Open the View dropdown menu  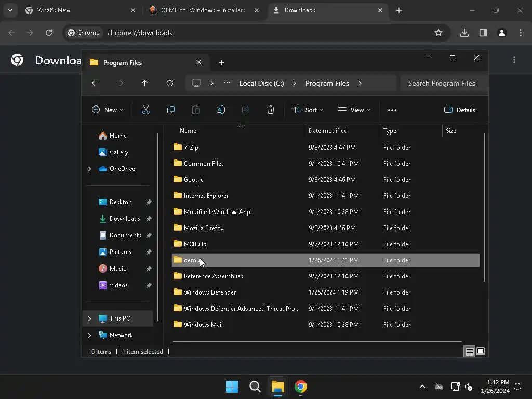354,110
